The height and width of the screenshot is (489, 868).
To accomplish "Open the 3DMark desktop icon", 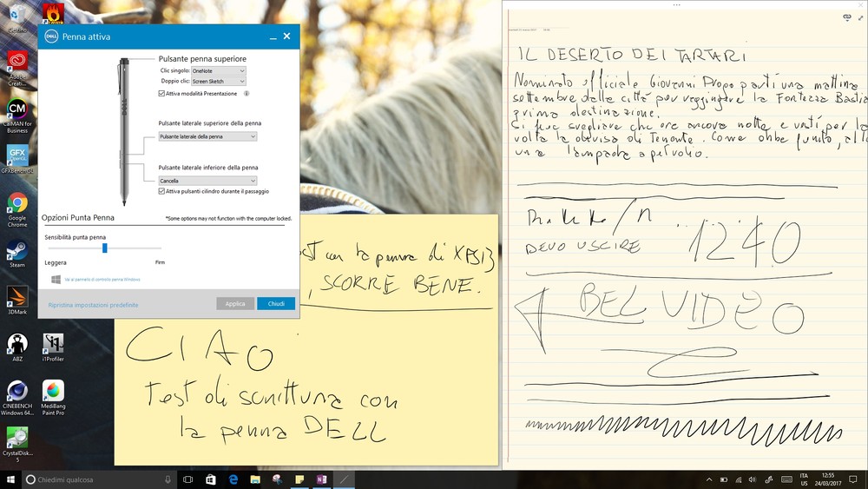I will (x=16, y=297).
